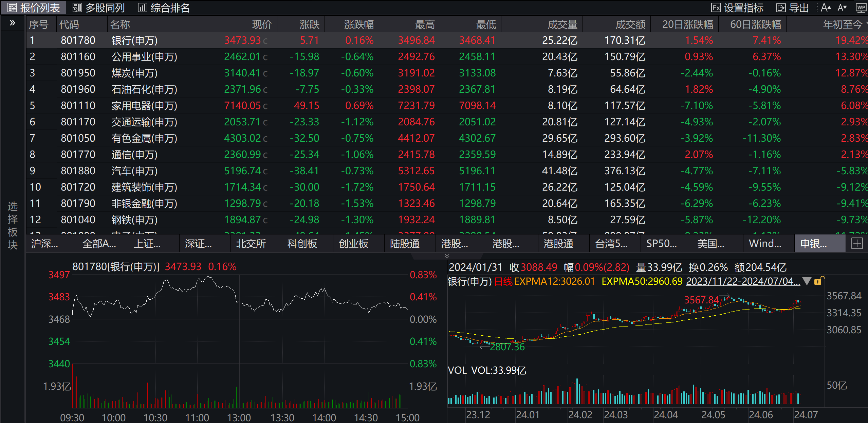This screenshot has height=423, width=868.
Task: Open 多股同列 multi-stock view
Action: (99, 7)
